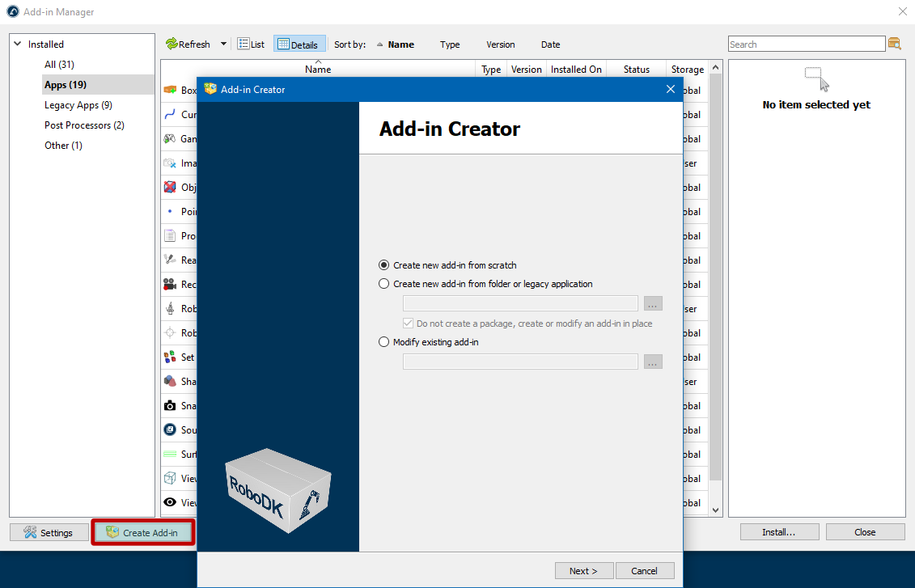Click the search filter icon beside Search box
The image size is (915, 588).
click(x=894, y=44)
